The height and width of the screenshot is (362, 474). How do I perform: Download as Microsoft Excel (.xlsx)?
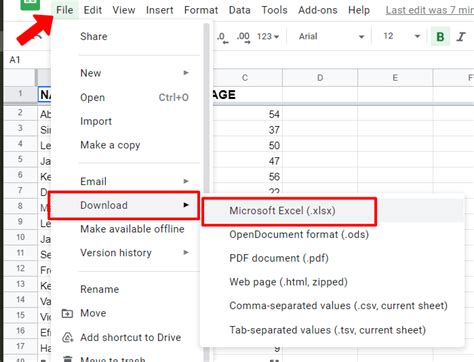point(333,211)
